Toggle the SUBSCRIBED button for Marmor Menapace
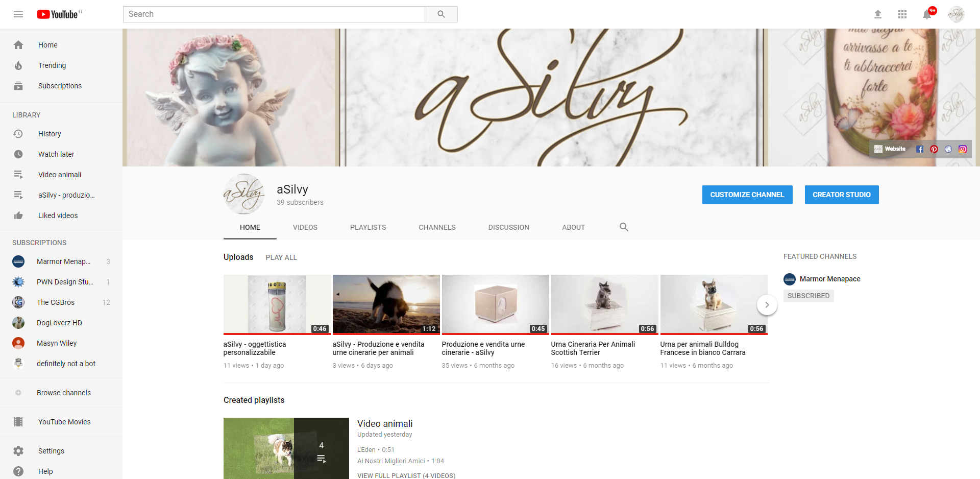The width and height of the screenshot is (980, 479). [808, 296]
